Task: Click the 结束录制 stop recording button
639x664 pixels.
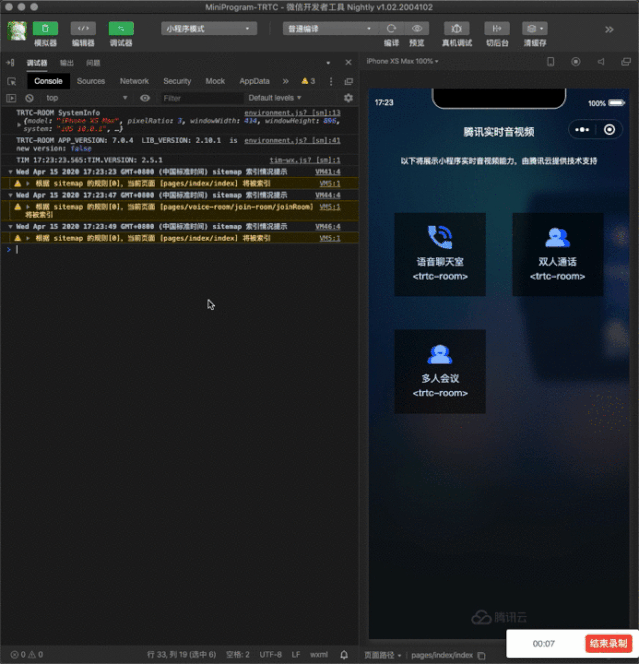Action: pos(609,644)
